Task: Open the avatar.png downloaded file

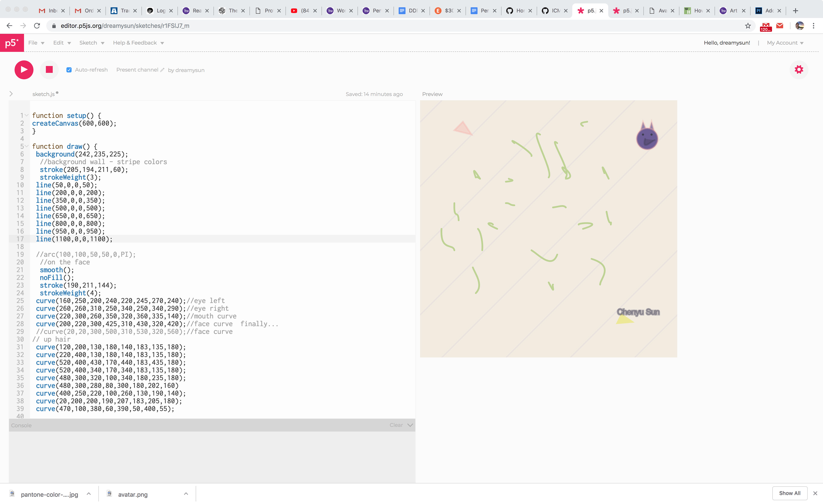Action: point(133,494)
